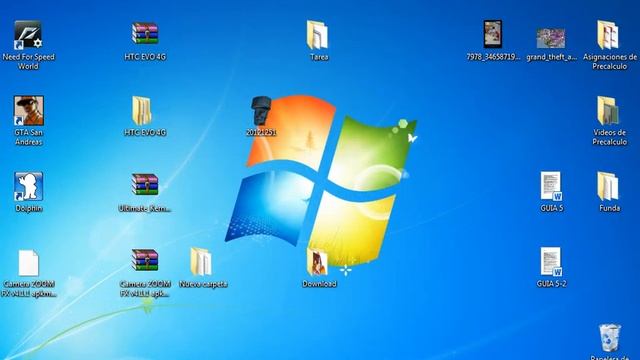Select the Ultimate_Kern... WinRAR archive
Image resolution: width=640 pixels, height=360 pixels.
[x=145, y=185]
